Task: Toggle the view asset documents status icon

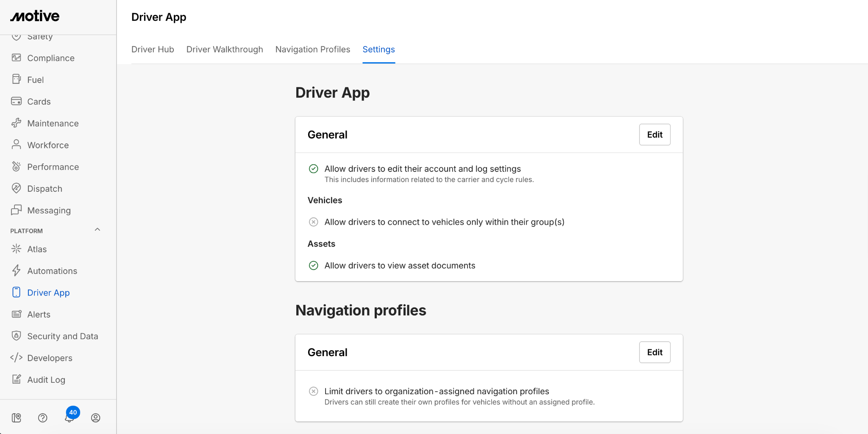Action: [314, 265]
